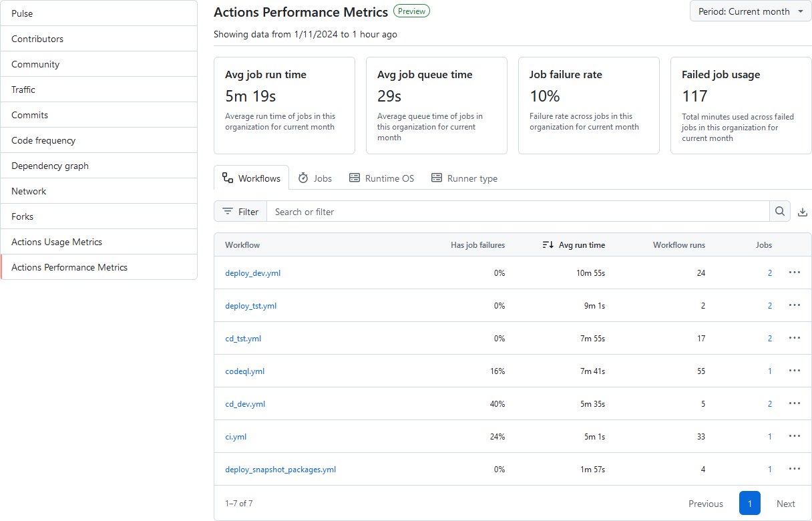Open the three-dot menu for ci.yml
Viewport: 812px width, 521px height.
(795, 436)
